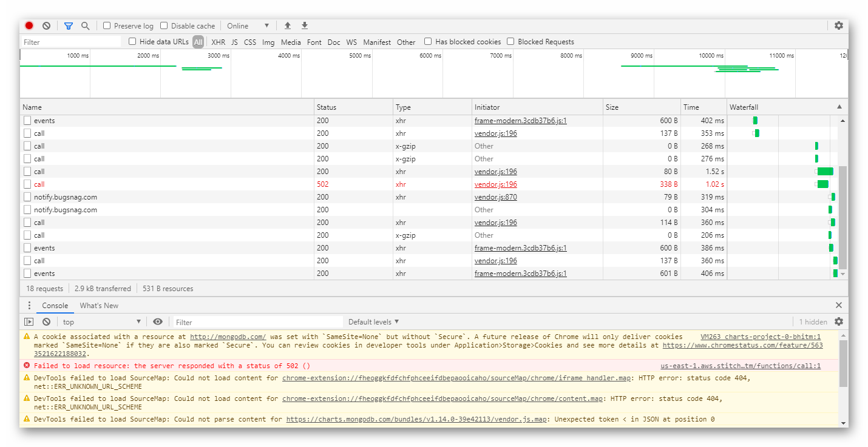Open live expression eye icon
868x447 pixels.
pos(158,322)
